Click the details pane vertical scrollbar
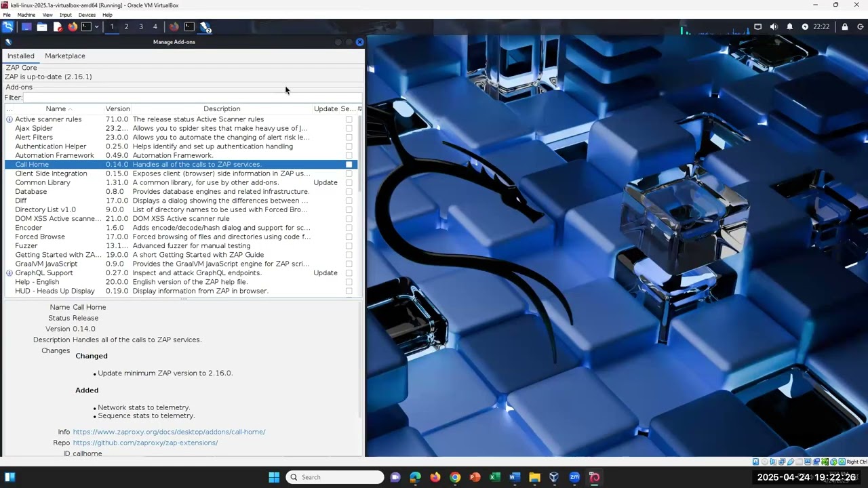The height and width of the screenshot is (488, 868). click(360, 359)
